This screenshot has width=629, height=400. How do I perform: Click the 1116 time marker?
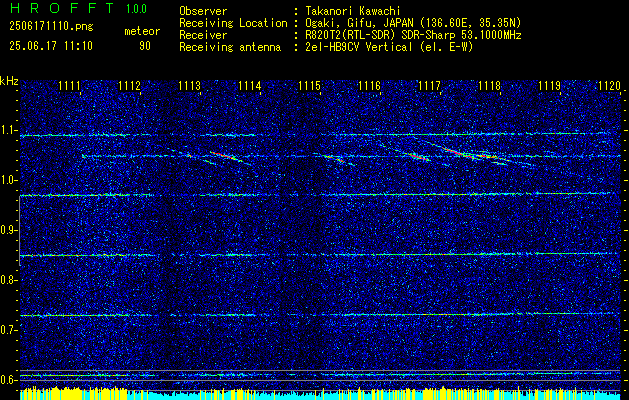click(369, 86)
